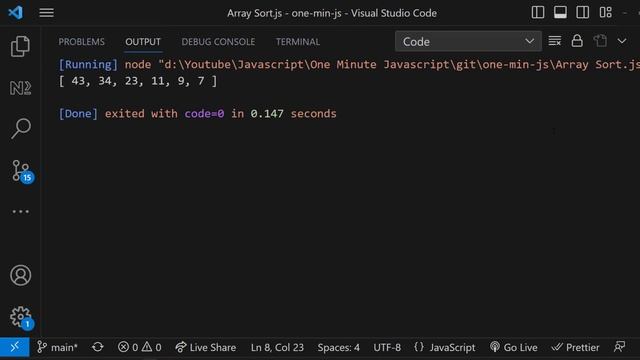640x360 pixels.
Task: Expand the panel actions chevron
Action: pos(622,41)
